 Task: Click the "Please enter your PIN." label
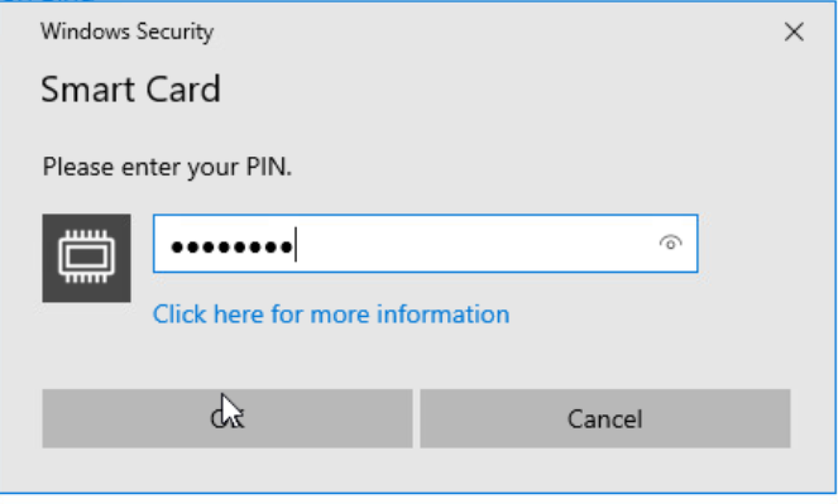click(167, 167)
